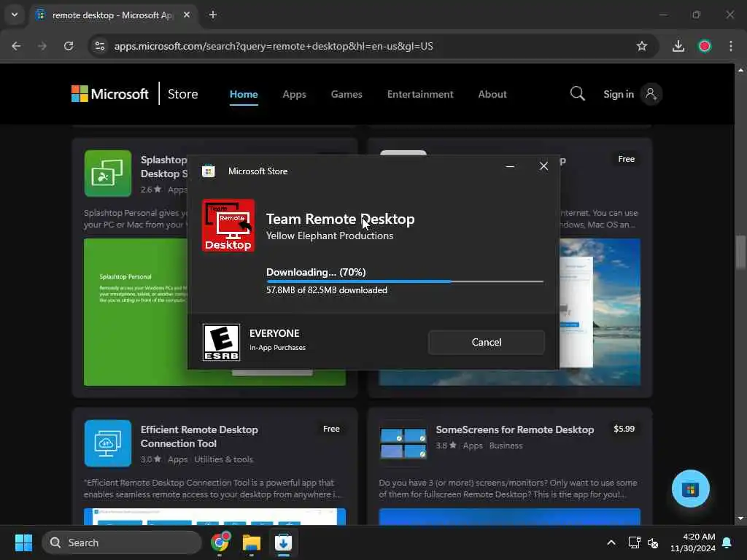Open SomeScreens for Remote Desktop title
The width and height of the screenshot is (747, 560).
pyautogui.click(x=514, y=429)
